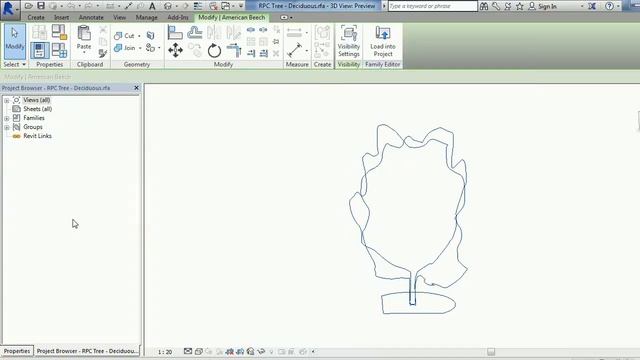Toggle the Properties palette icon
This screenshot has width=640, height=360.
coord(40,50)
